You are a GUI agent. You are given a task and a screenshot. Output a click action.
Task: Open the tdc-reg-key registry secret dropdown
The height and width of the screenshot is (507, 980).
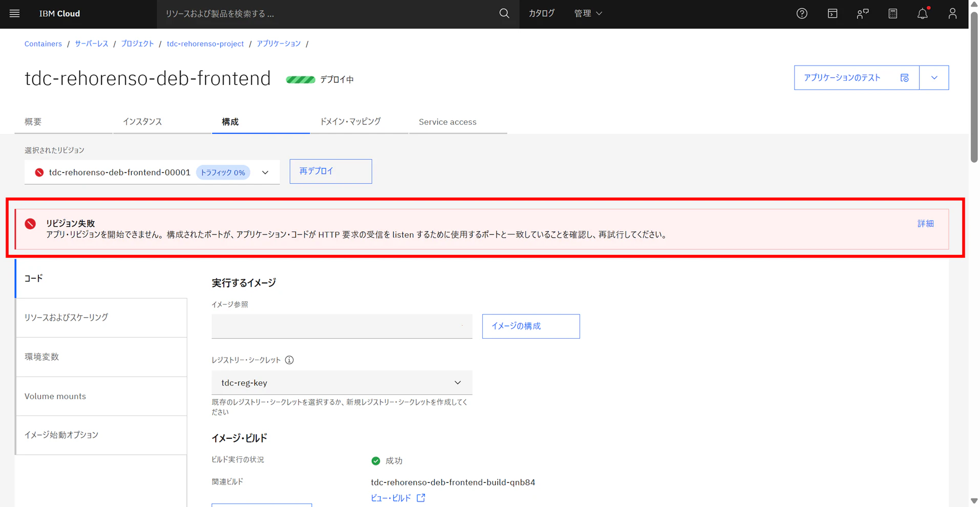pos(342,383)
